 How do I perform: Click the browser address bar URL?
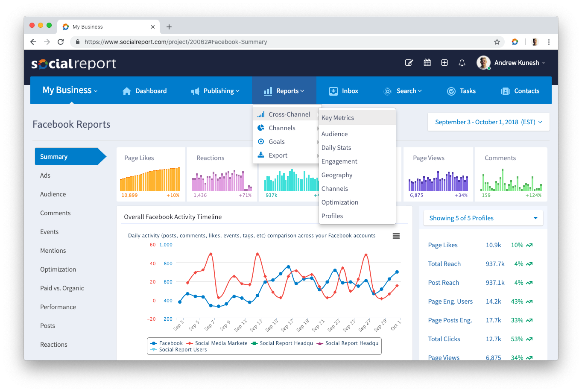[x=175, y=42]
